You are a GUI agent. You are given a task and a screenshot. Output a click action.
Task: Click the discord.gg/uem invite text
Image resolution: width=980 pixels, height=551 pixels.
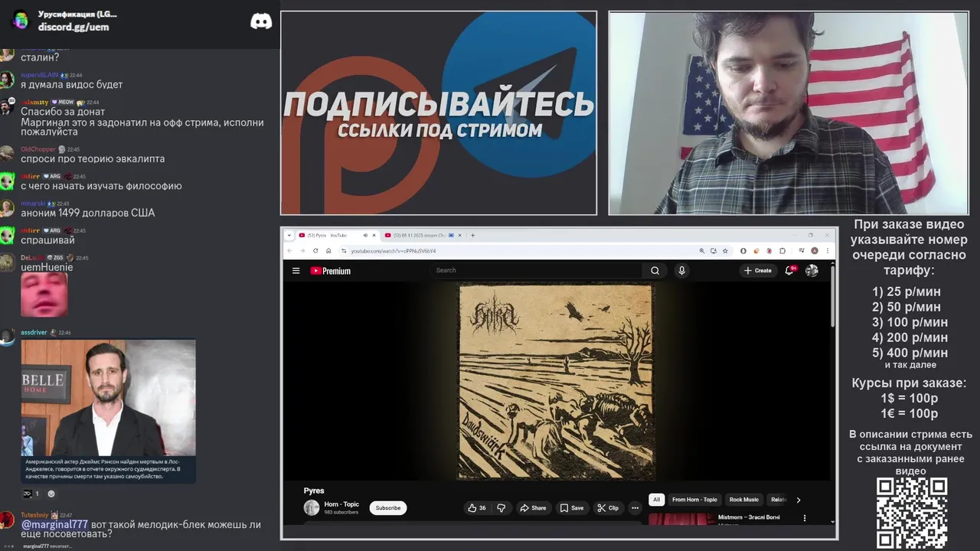tap(73, 27)
